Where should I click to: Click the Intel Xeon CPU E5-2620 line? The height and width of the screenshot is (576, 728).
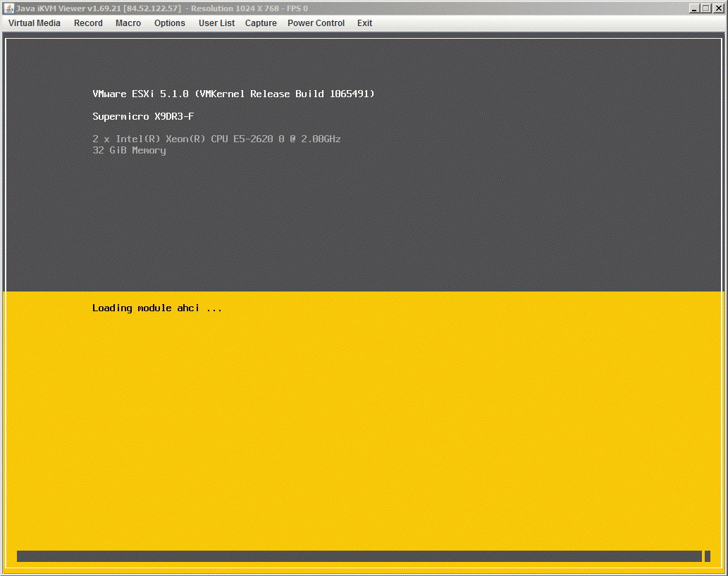coord(216,139)
